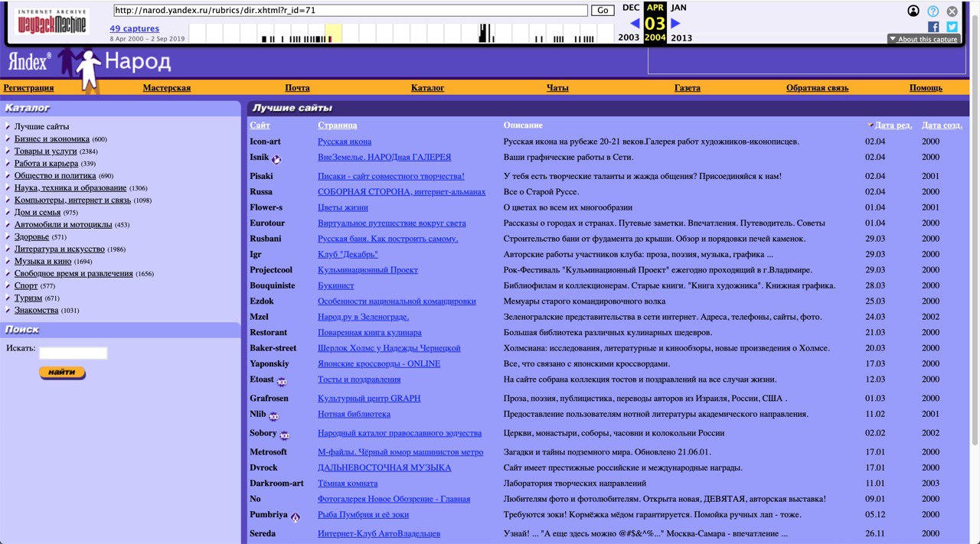980x544 pixels.
Task: Open the Газета menu item
Action: 688,88
